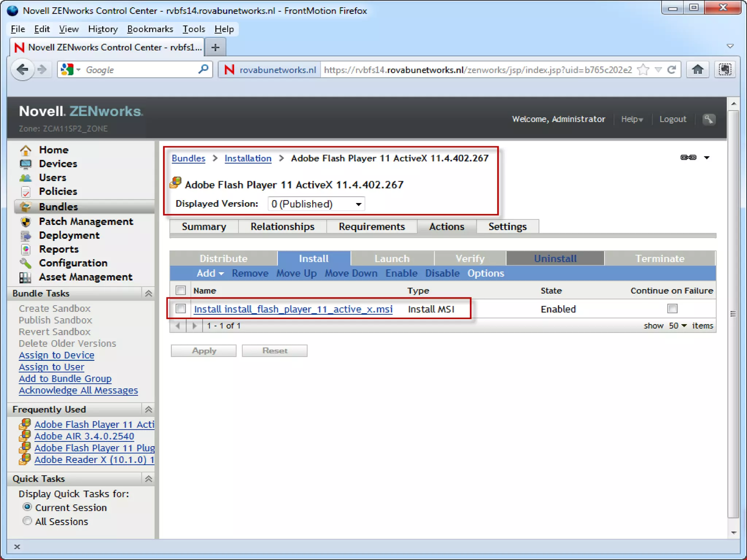Image resolution: width=747 pixels, height=560 pixels.
Task: Open the Add dropdown menu
Action: [x=210, y=273]
